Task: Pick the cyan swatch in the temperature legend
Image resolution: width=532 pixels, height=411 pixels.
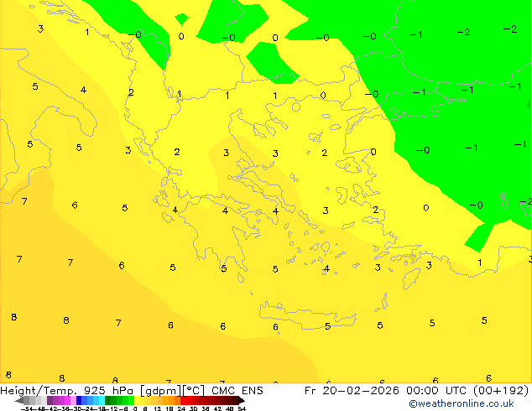Action: tap(102, 400)
